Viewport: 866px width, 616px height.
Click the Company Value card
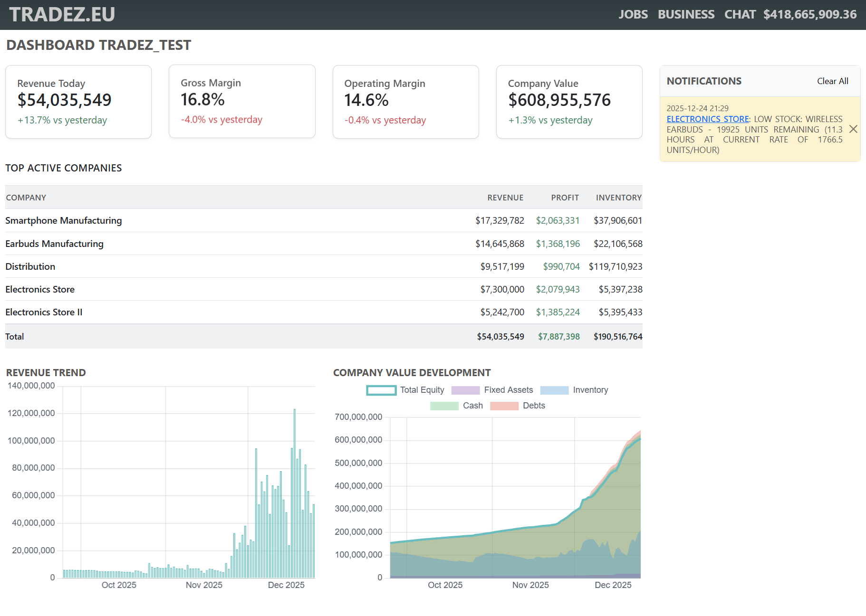(x=569, y=101)
